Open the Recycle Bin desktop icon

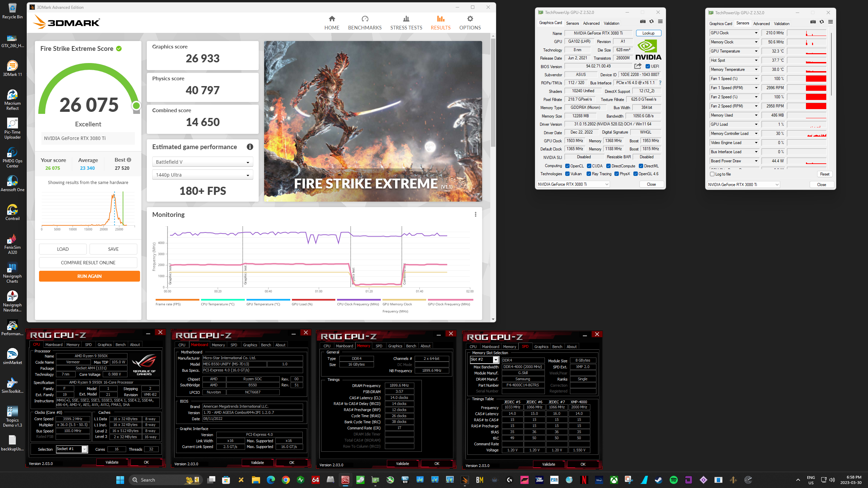[x=13, y=11]
